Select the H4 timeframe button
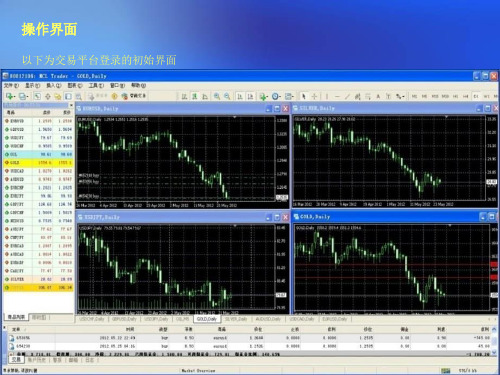The width and height of the screenshot is (500, 375). pos(466,96)
